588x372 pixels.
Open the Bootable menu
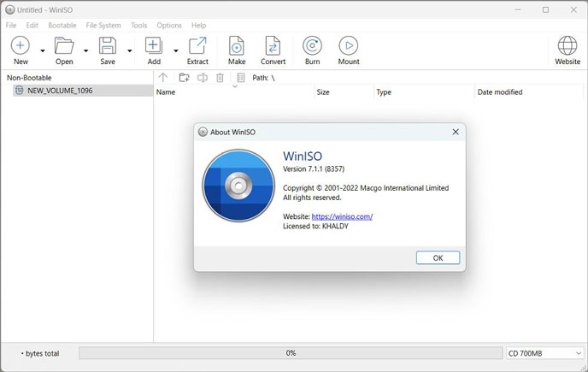point(62,25)
